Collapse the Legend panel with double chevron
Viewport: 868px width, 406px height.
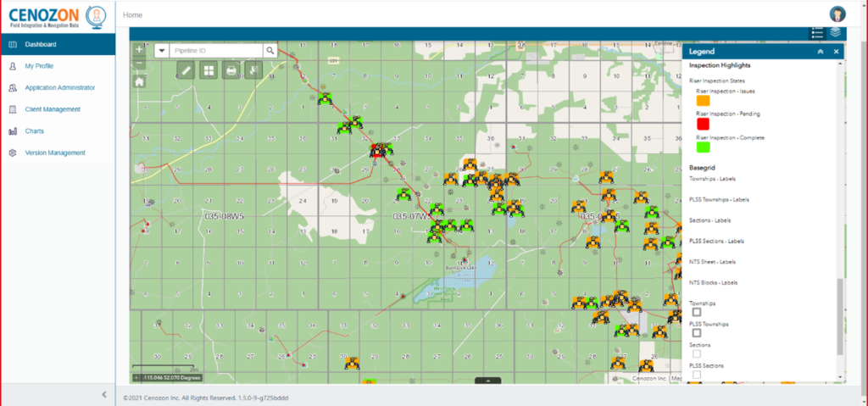coord(821,52)
